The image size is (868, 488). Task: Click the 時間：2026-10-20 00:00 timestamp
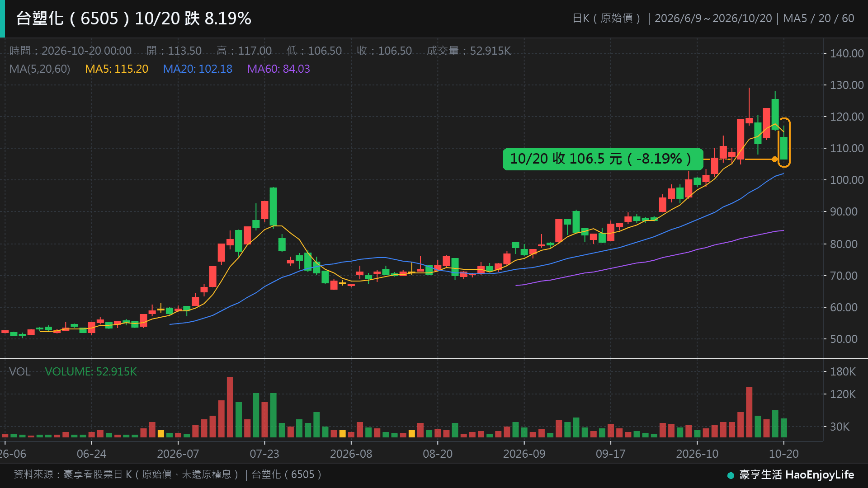[71, 51]
